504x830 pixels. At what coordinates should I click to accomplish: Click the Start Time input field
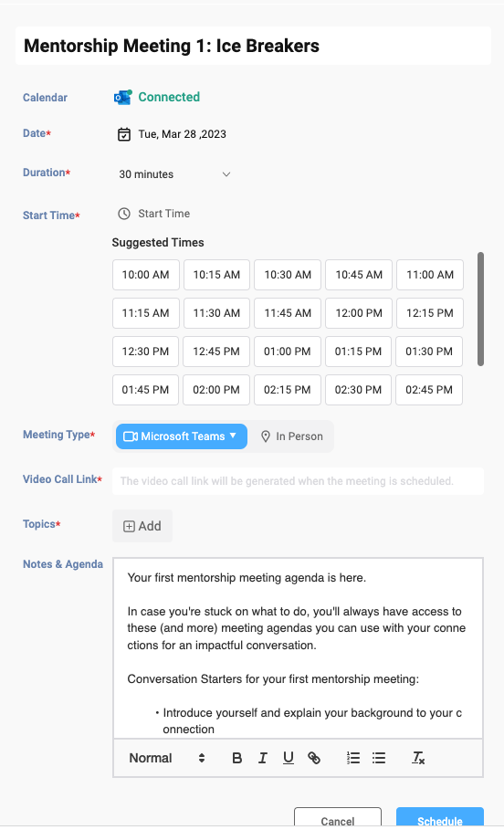click(163, 214)
